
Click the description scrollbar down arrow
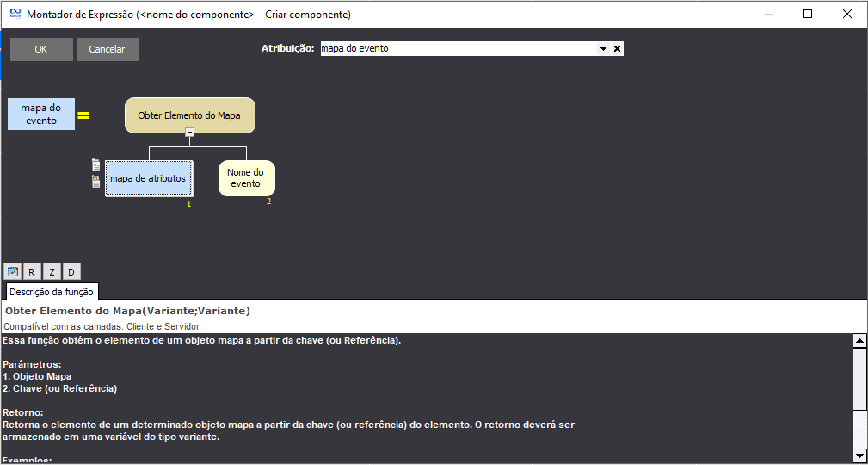click(859, 455)
